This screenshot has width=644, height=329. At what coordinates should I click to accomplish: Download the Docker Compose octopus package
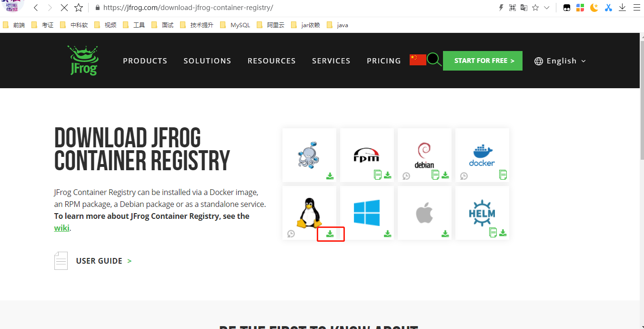coord(330,176)
